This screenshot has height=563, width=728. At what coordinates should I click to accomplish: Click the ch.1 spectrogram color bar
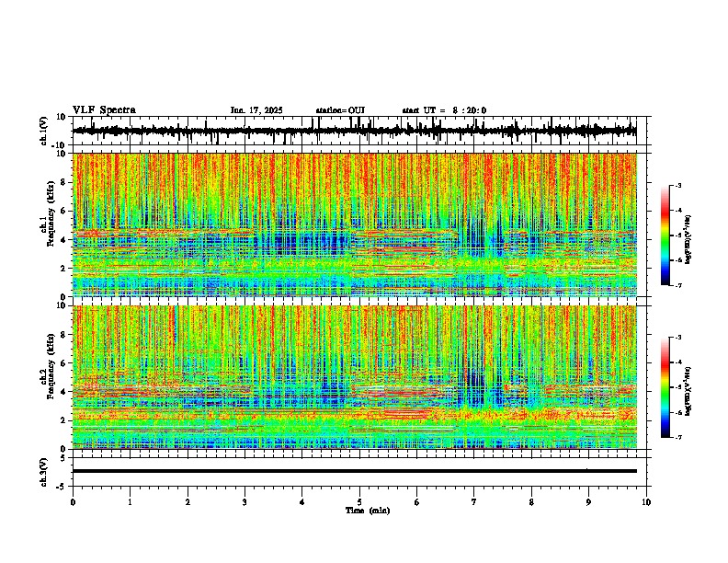pyautogui.click(x=665, y=236)
